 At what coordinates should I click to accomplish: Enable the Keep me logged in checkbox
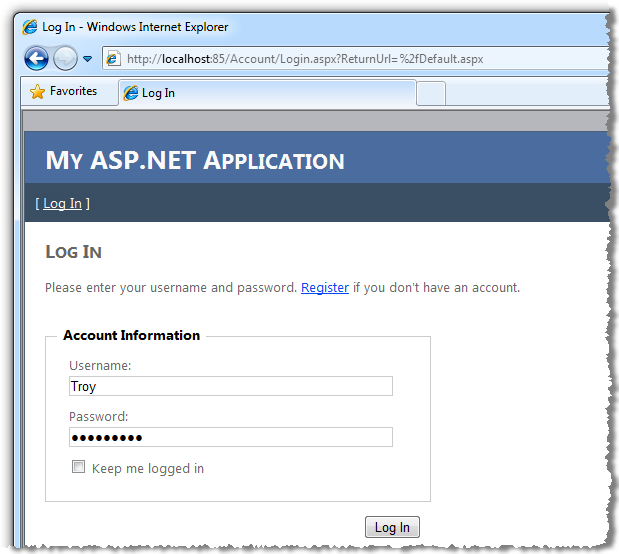click(x=78, y=467)
